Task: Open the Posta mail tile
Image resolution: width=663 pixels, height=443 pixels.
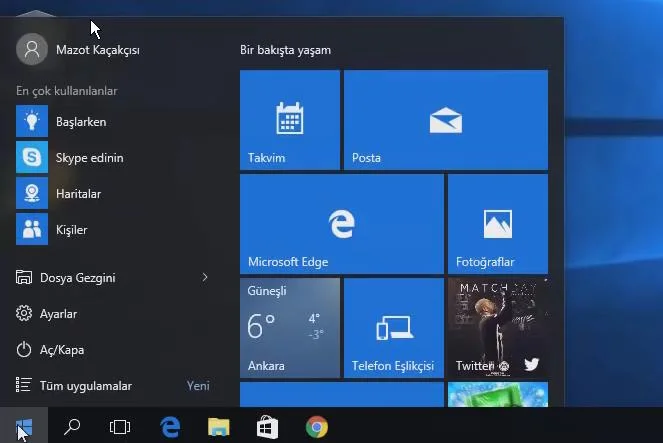Action: (x=445, y=120)
